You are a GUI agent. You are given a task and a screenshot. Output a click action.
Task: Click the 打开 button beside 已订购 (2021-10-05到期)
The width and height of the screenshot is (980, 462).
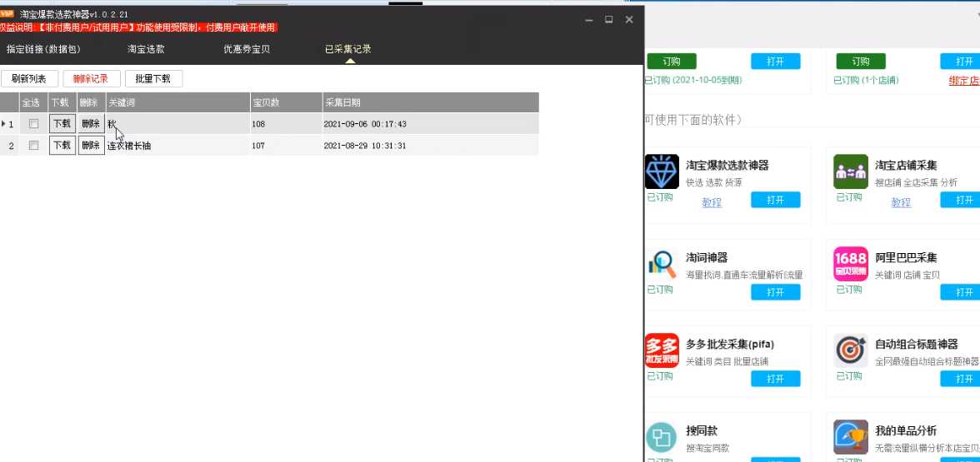coord(776,62)
